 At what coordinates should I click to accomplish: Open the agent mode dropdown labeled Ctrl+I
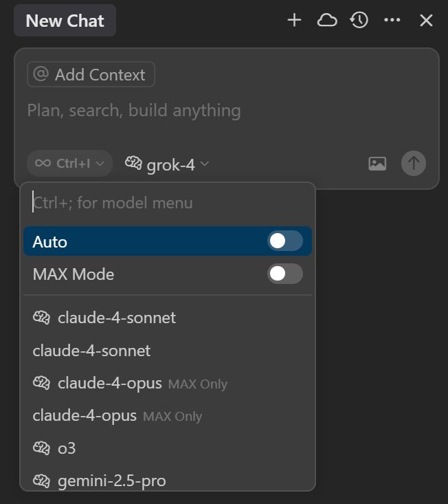click(x=69, y=163)
